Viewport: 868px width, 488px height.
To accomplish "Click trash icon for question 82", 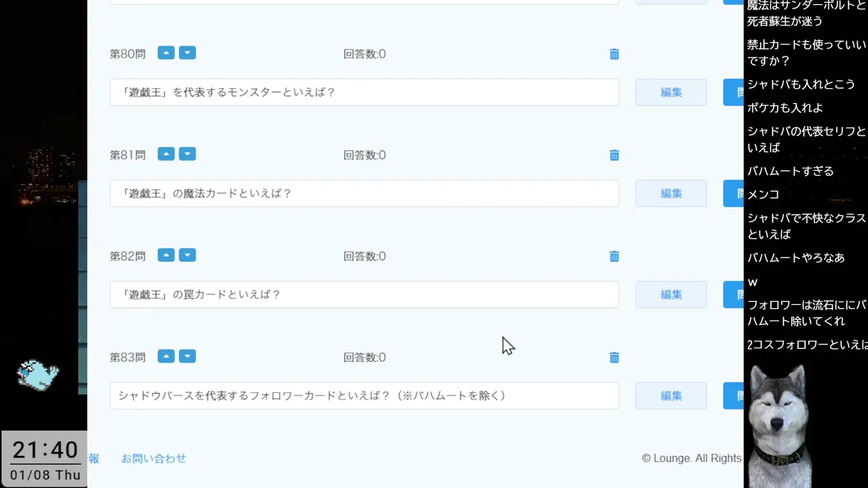I will coord(614,256).
